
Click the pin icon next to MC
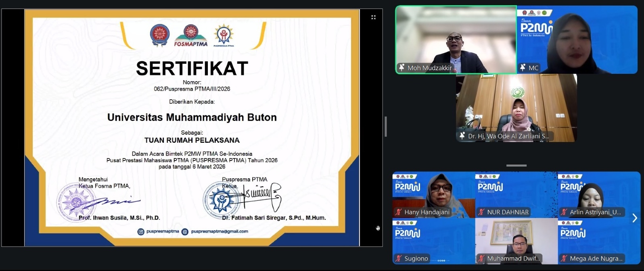click(523, 68)
